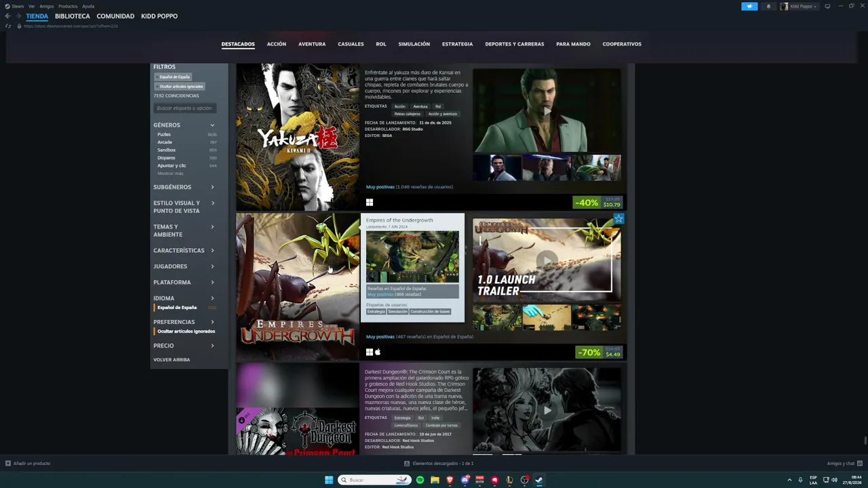The height and width of the screenshot is (488, 868).
Task: Switch to the Aventura category tab
Action: [x=312, y=44]
